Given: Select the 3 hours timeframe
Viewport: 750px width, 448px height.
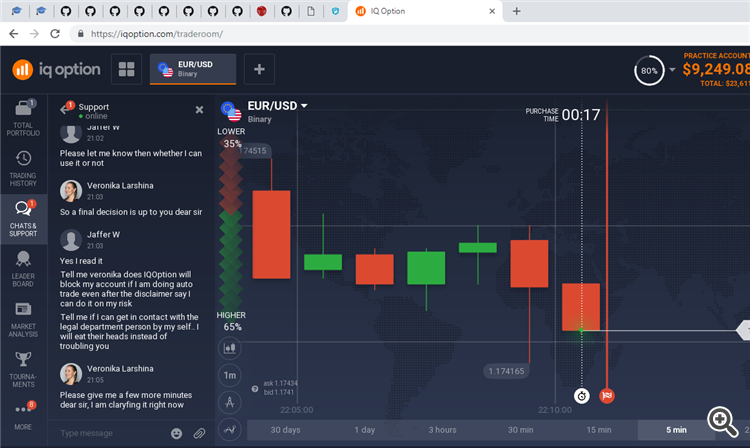Looking at the screenshot, I should (x=442, y=430).
